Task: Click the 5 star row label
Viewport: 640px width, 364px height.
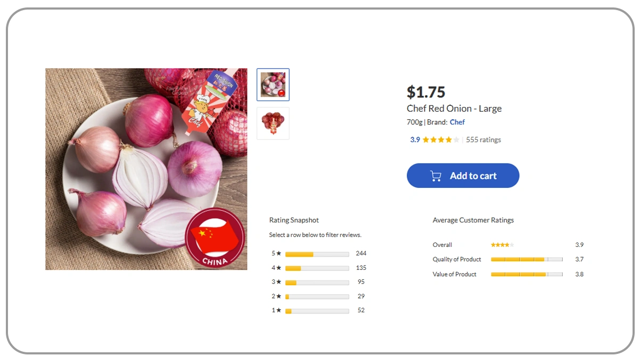Action: point(276,254)
